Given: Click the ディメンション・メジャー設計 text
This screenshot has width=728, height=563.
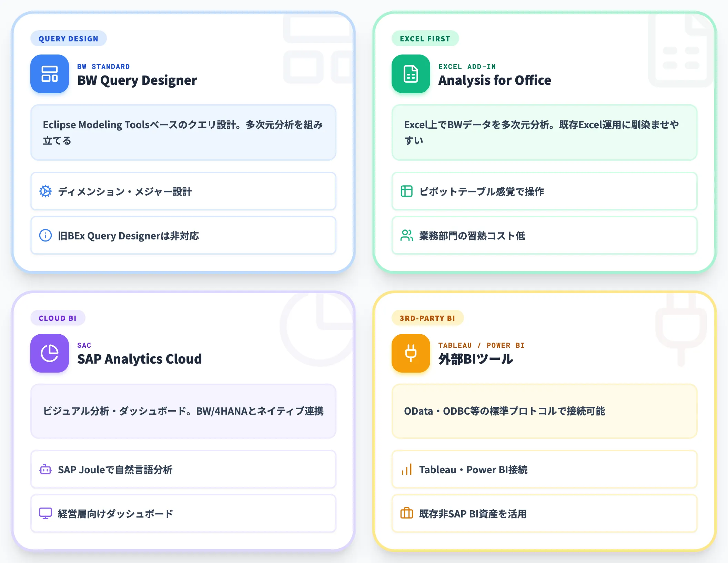Looking at the screenshot, I should (125, 191).
